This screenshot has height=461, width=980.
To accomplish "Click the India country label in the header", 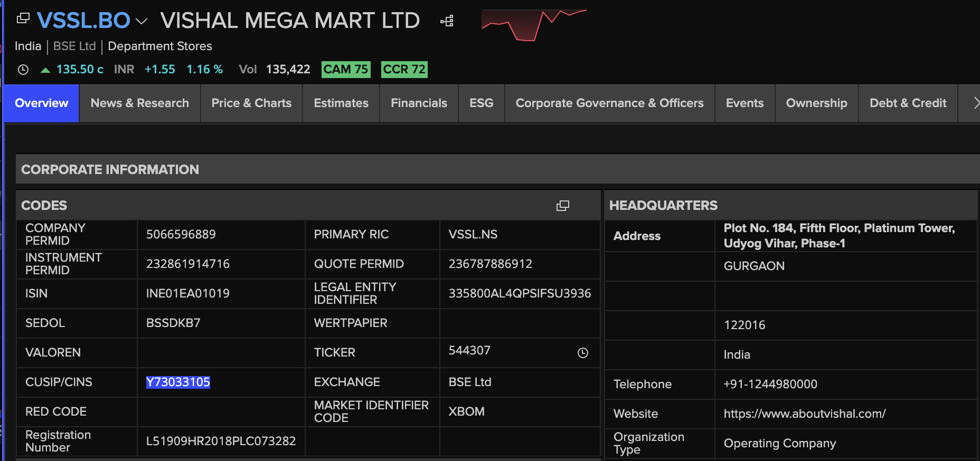I will click(x=28, y=46).
